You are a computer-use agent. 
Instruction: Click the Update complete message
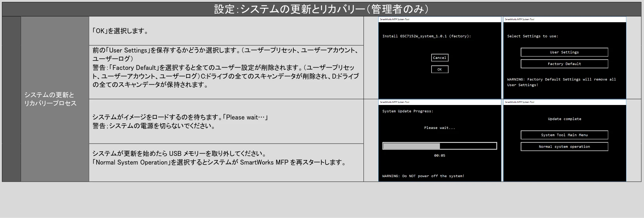564,119
